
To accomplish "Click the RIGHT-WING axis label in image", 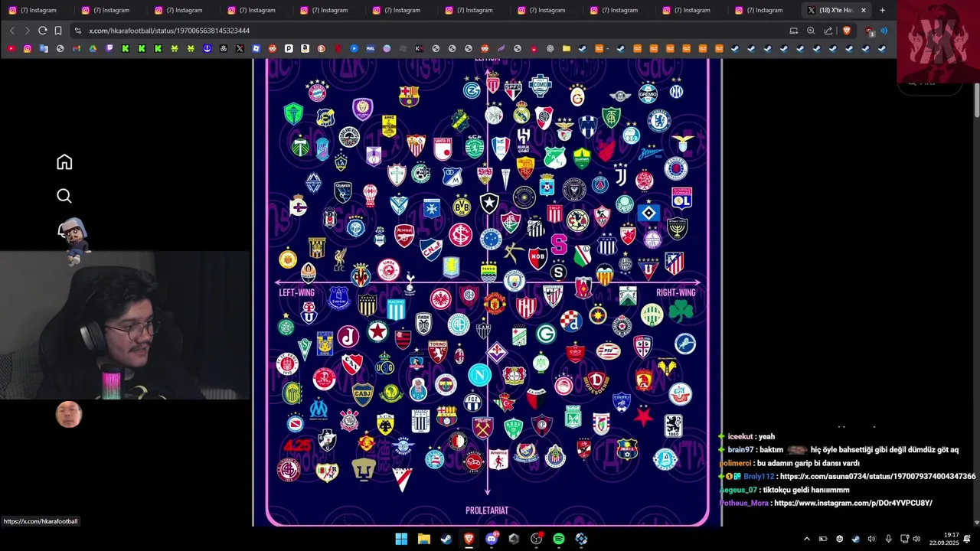I will point(676,292).
